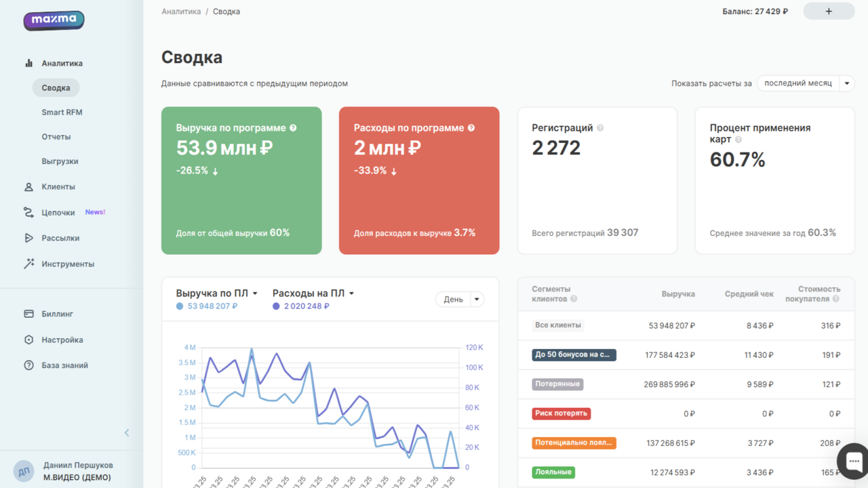Image resolution: width=868 pixels, height=488 pixels.
Task: Select the Риск потерять segment tag
Action: click(x=561, y=413)
